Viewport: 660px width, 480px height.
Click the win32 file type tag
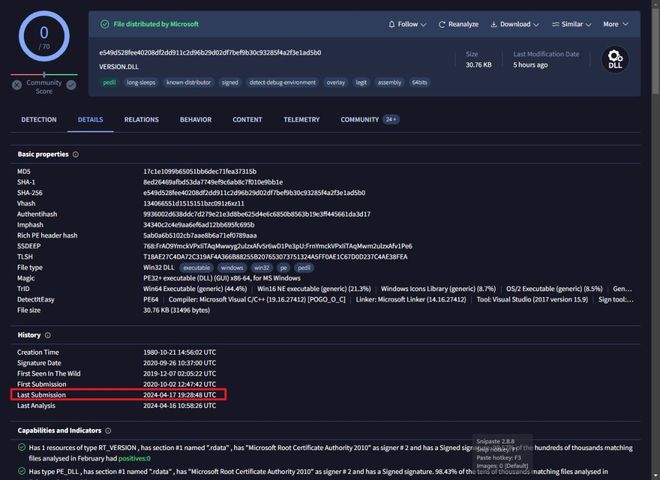pyautogui.click(x=261, y=268)
